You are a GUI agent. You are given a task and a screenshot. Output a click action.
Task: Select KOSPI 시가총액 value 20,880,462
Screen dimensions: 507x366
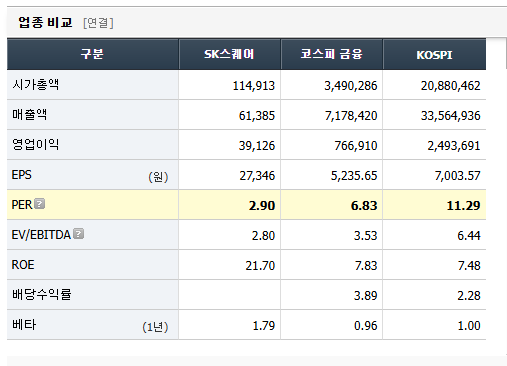[x=450, y=86]
